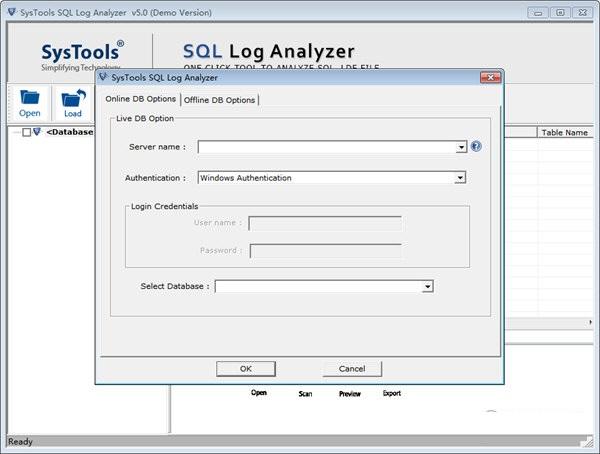Switch to the Offline DB Options tab
Image resolution: width=600 pixels, height=454 pixels.
pyautogui.click(x=219, y=100)
